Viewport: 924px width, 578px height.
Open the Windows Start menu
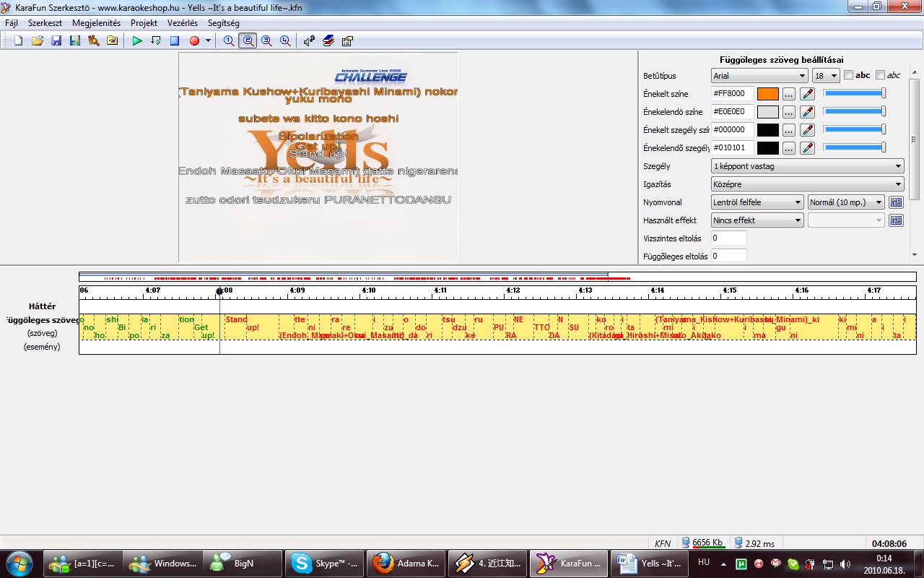pyautogui.click(x=18, y=564)
